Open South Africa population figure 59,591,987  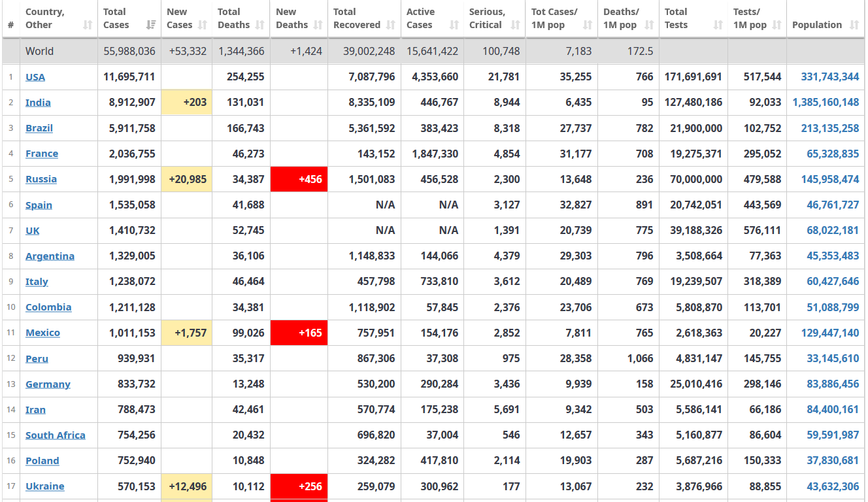point(833,435)
